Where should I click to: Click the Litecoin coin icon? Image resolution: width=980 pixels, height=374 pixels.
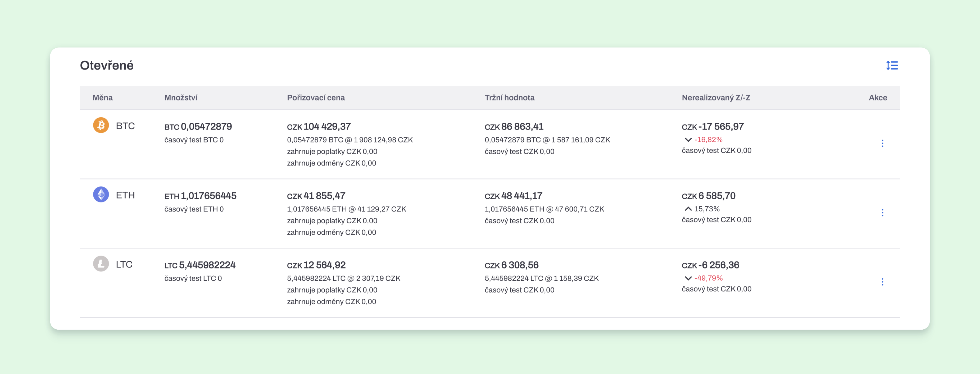pyautogui.click(x=101, y=264)
